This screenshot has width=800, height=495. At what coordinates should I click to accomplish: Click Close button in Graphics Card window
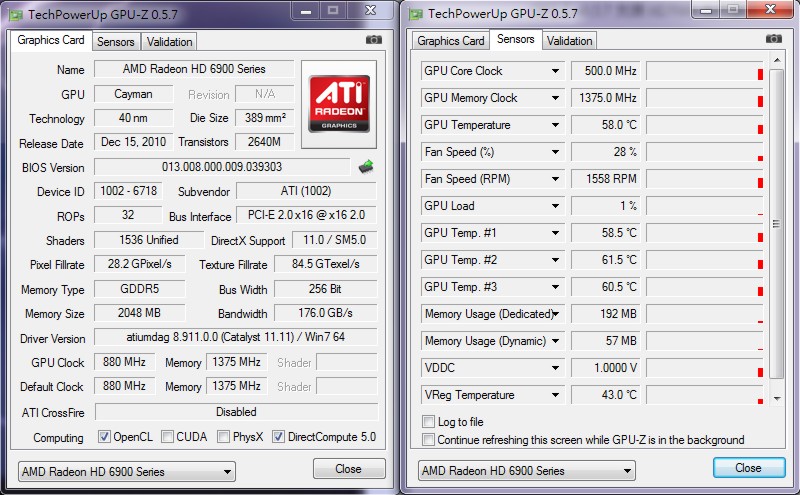click(x=349, y=469)
